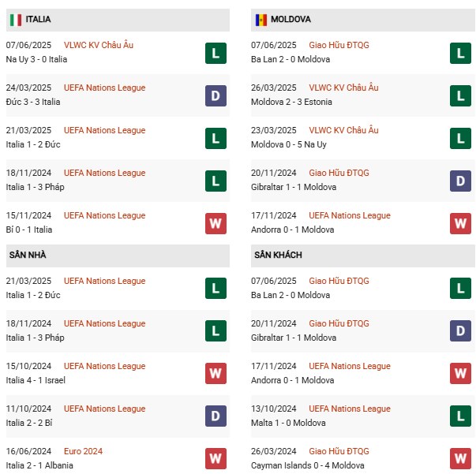476x474 pixels.
Task: Click the D badge for Đức 3 - 3 Italia
Action: [216, 95]
